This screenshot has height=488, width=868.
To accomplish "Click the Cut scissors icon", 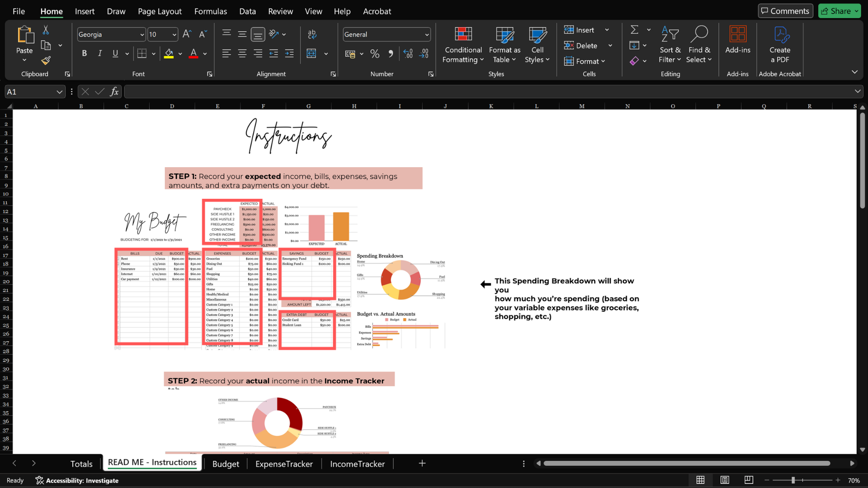I will 46,30.
